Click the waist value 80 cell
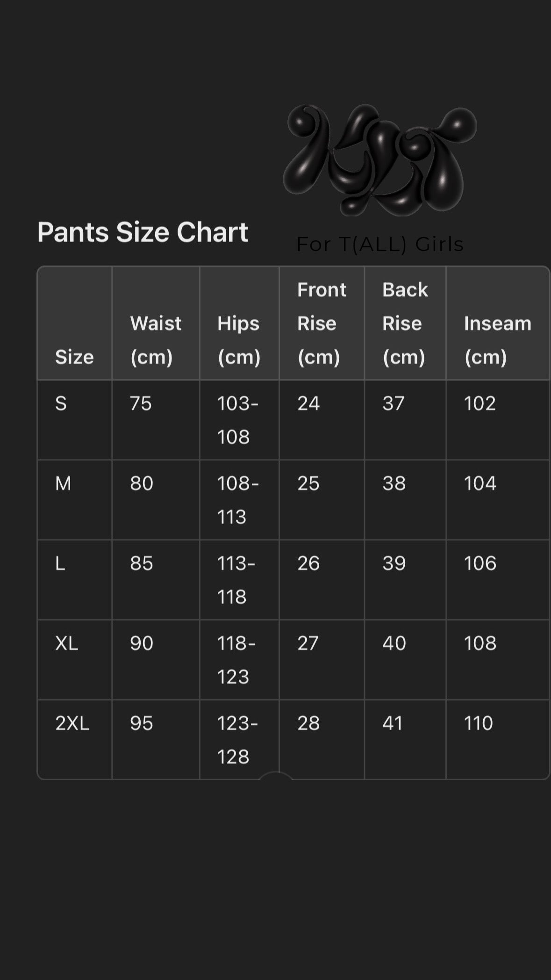Screen dimensions: 551x980 coord(142,483)
